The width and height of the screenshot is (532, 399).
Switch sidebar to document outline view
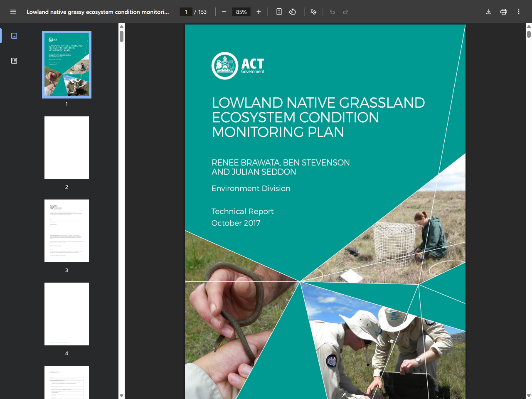pyautogui.click(x=14, y=60)
